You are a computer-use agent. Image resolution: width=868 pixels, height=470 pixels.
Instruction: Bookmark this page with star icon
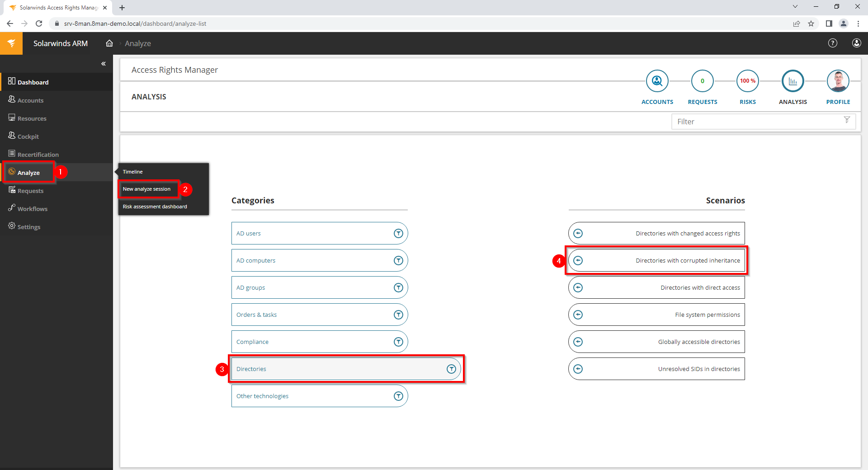811,23
